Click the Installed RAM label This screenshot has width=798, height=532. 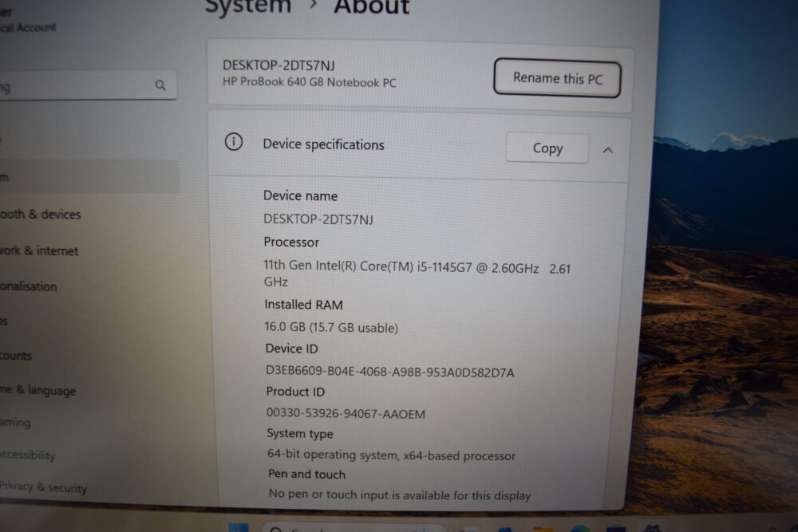[304, 305]
